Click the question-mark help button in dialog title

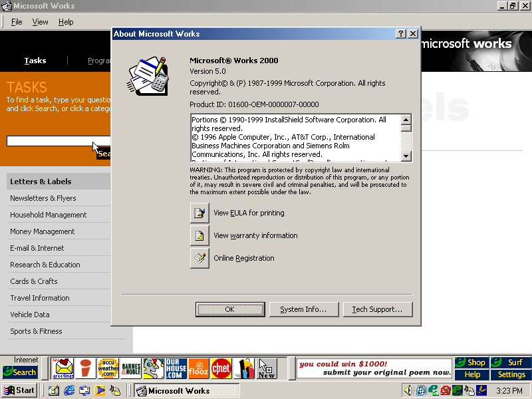coord(401,34)
